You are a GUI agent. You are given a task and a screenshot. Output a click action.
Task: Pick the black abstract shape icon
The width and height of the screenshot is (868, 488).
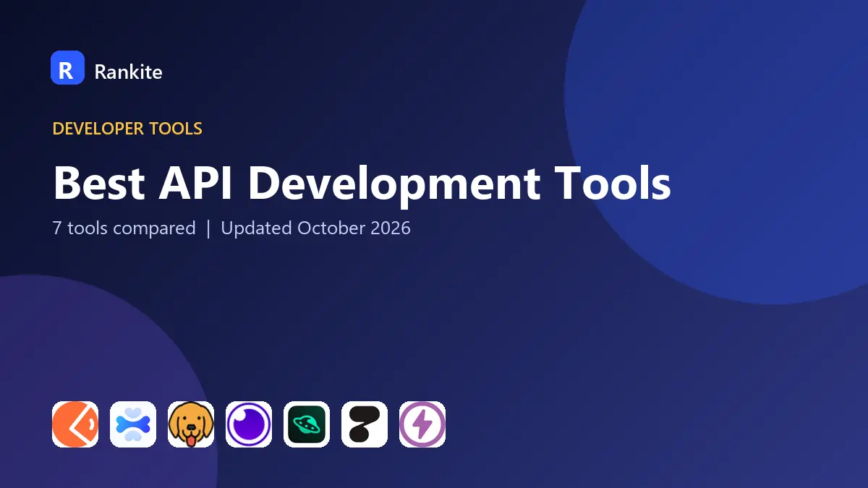point(365,424)
